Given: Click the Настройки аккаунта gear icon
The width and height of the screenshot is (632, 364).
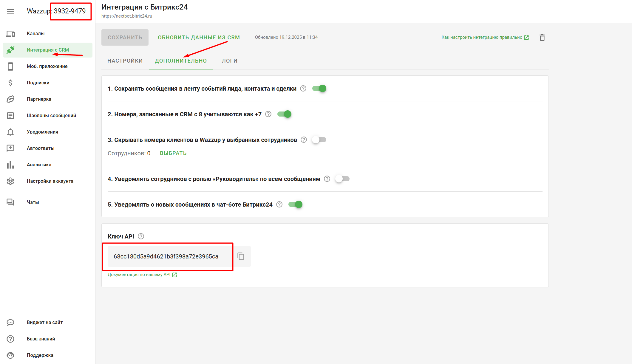Looking at the screenshot, I should point(10,181).
